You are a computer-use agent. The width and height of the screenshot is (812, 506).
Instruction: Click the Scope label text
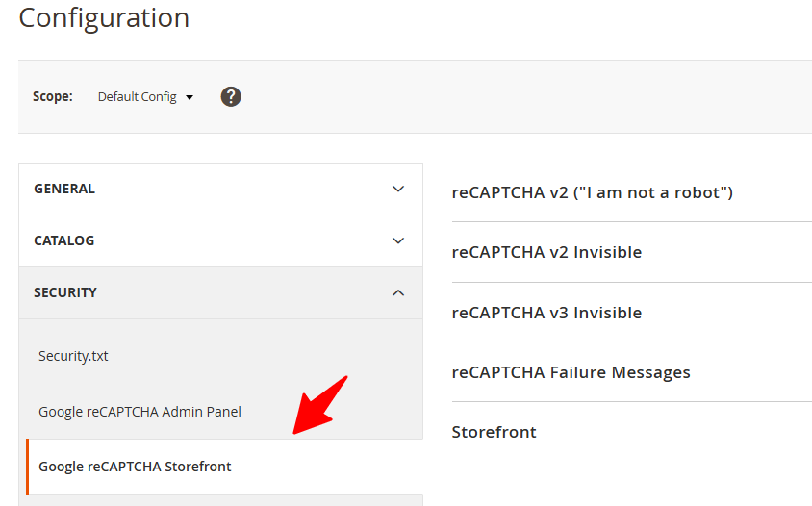click(x=53, y=96)
